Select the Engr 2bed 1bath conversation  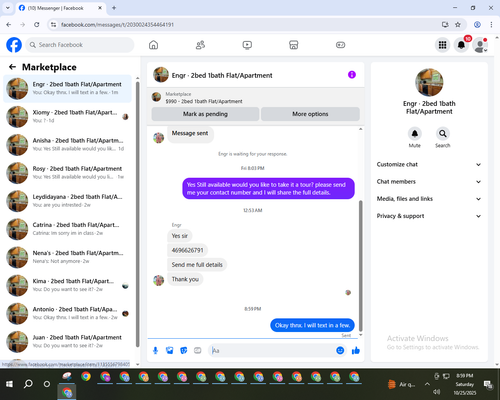click(x=67, y=88)
